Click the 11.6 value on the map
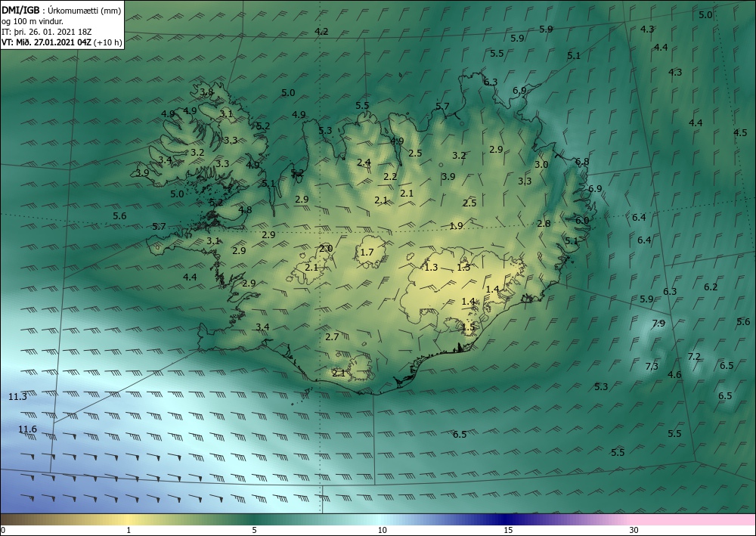 click(x=27, y=429)
